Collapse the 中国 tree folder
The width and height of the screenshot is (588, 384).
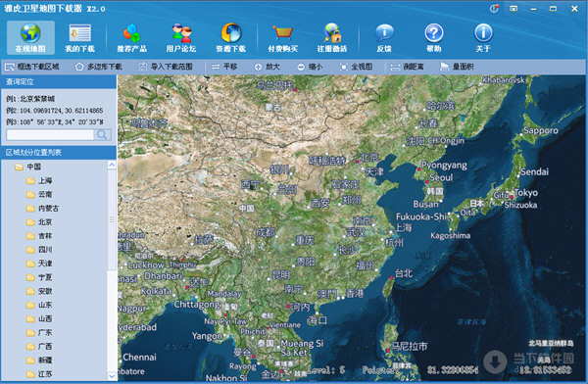tap(19, 167)
